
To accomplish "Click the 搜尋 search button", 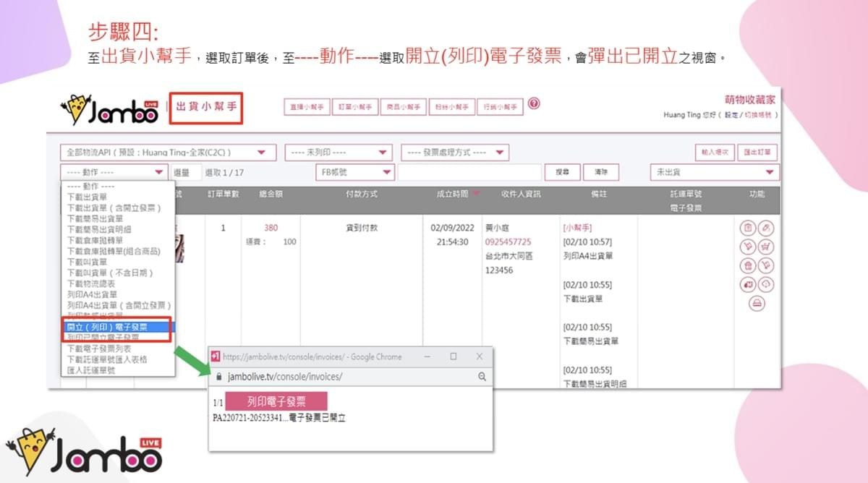I will coord(562,172).
